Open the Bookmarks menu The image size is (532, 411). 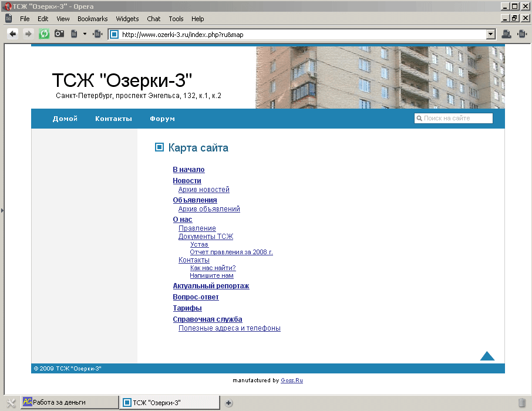coord(93,19)
